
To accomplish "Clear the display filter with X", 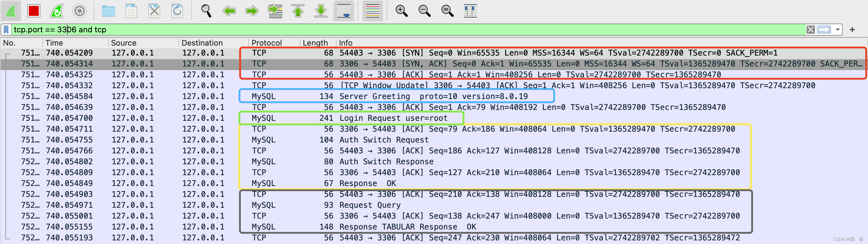I will point(811,30).
